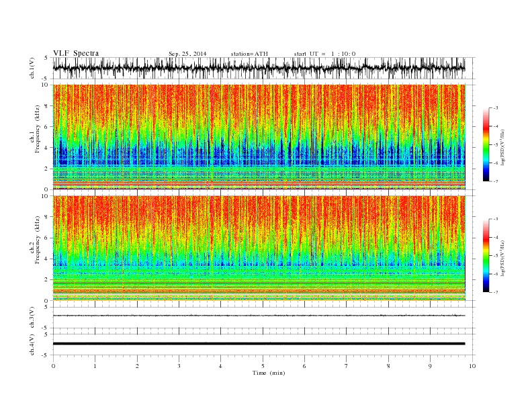Click time axis tick label "0"
Viewport: 532px width, 411px height.
click(x=53, y=366)
